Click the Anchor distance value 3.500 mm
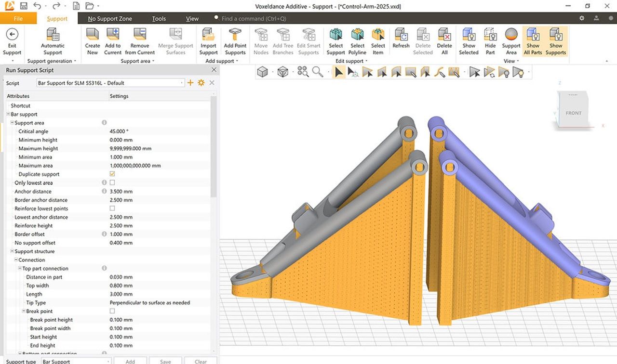 121,191
